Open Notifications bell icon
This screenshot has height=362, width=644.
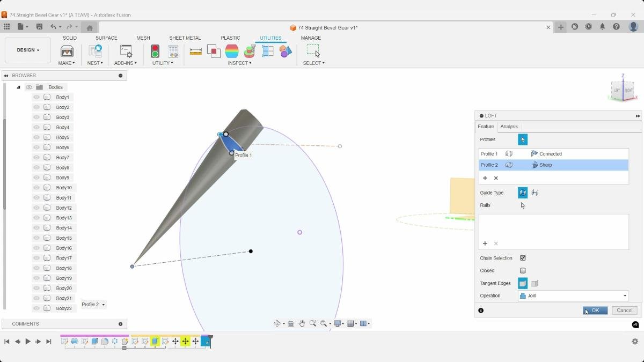(602, 27)
